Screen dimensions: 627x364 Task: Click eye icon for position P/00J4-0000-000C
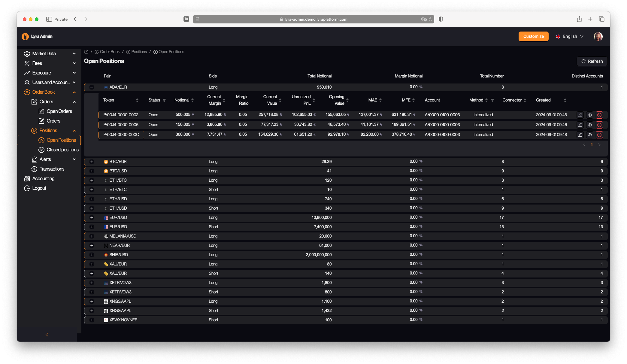point(590,135)
